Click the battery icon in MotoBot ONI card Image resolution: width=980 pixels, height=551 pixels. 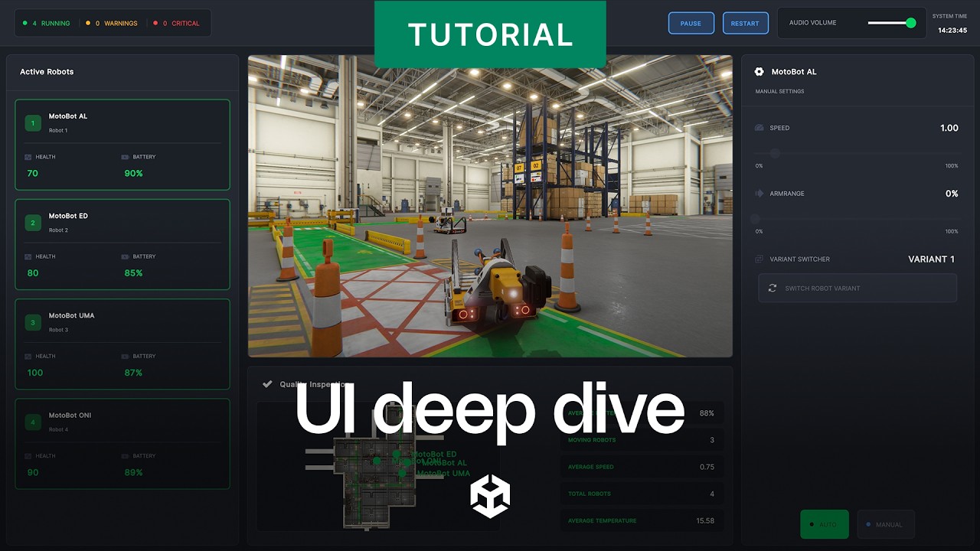click(126, 455)
